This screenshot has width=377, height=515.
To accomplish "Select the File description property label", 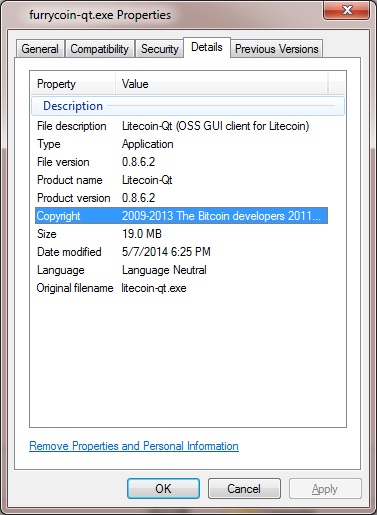I will pyautogui.click(x=72, y=126).
